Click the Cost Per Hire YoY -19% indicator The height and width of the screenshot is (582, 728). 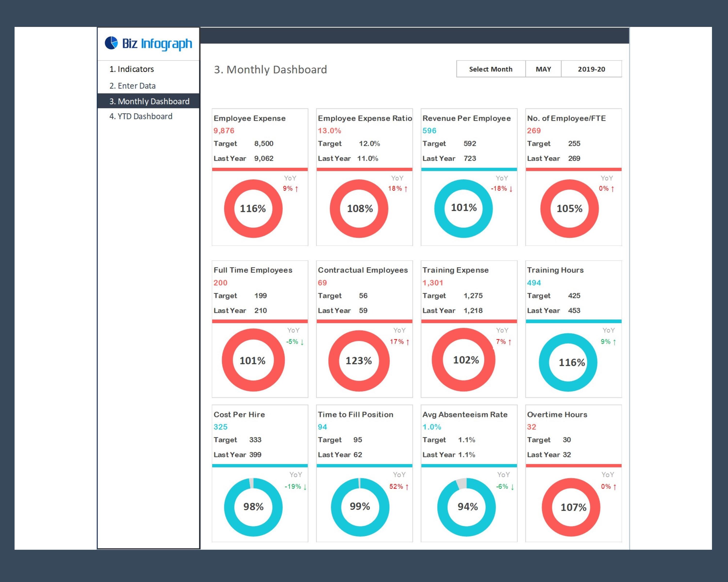tap(296, 486)
